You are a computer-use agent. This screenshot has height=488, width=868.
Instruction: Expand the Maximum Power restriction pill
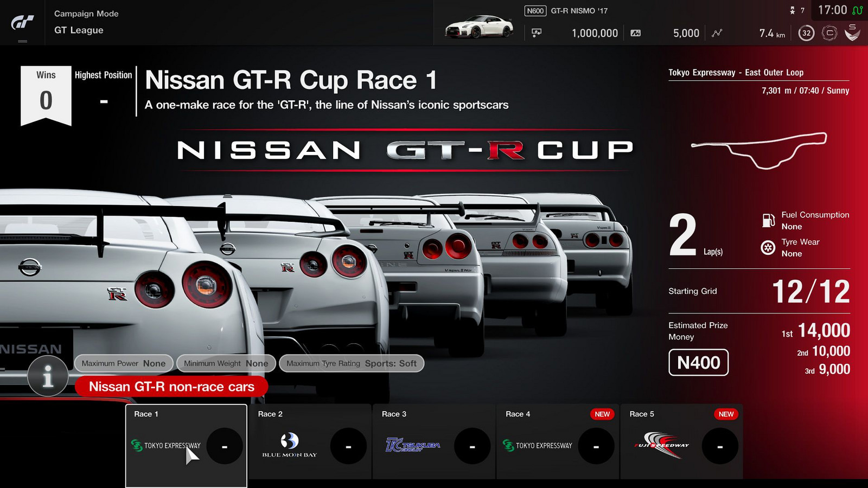[124, 363]
